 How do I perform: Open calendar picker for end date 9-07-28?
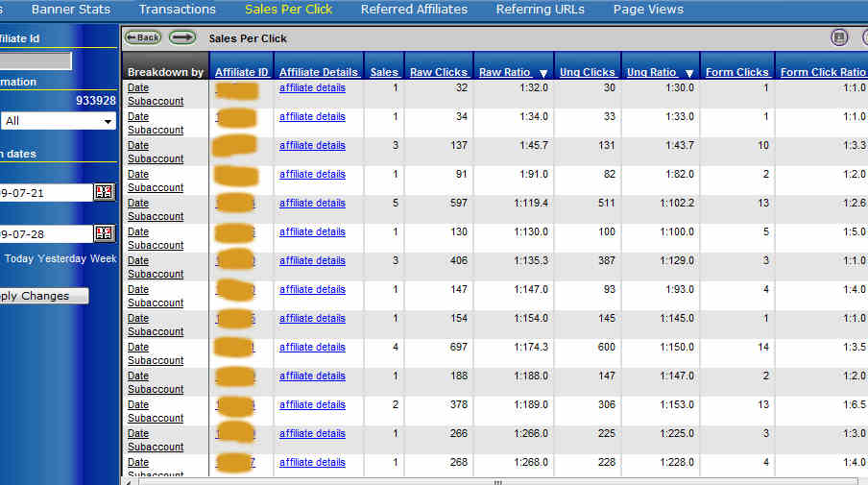click(x=104, y=233)
